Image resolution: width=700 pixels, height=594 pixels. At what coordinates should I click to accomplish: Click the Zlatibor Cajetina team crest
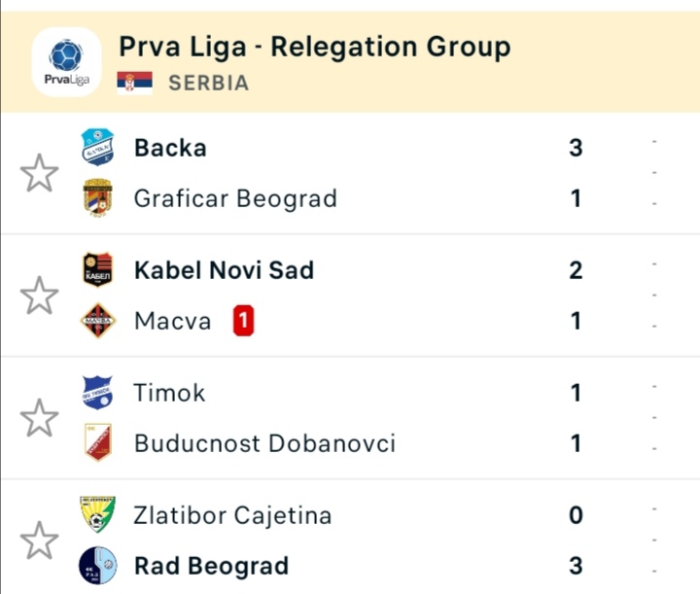(x=97, y=514)
